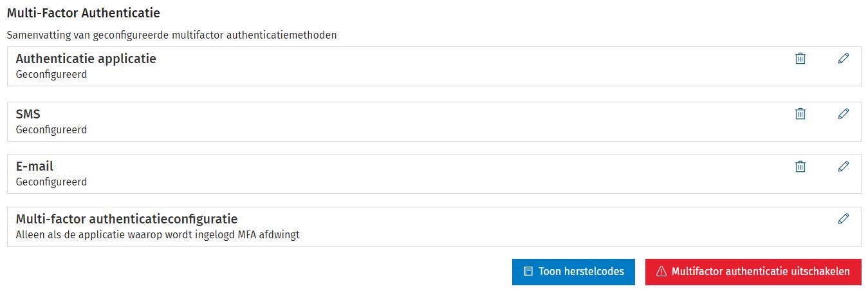
Task: Open the E-mail method pencil editor
Action: 844,166
